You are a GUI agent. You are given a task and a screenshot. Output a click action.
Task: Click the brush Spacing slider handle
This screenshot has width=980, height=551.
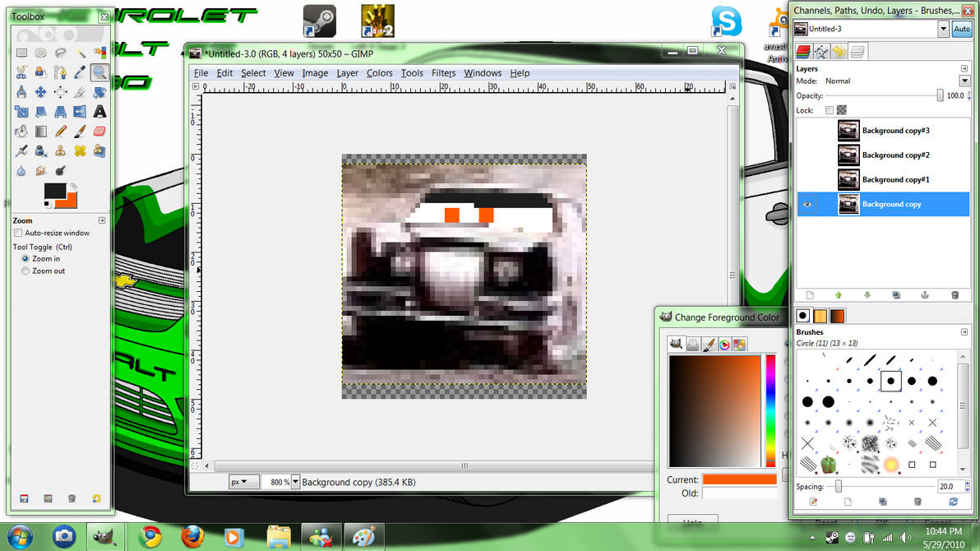[x=838, y=486]
